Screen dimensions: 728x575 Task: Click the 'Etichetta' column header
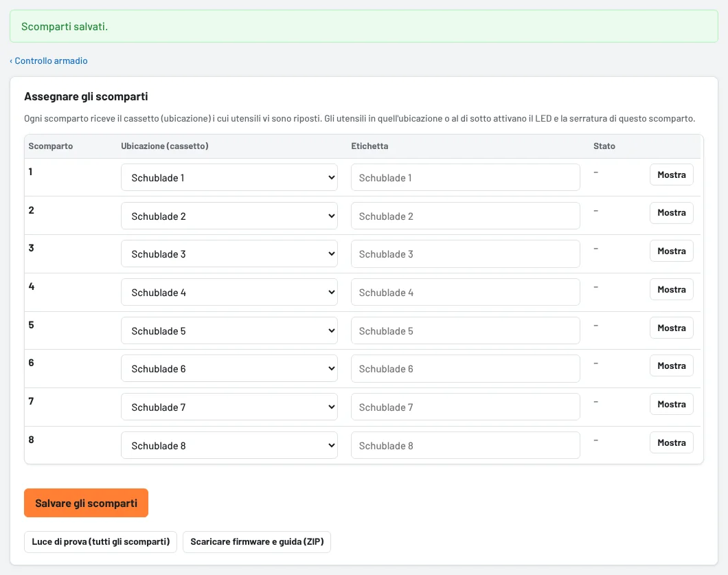coord(369,146)
